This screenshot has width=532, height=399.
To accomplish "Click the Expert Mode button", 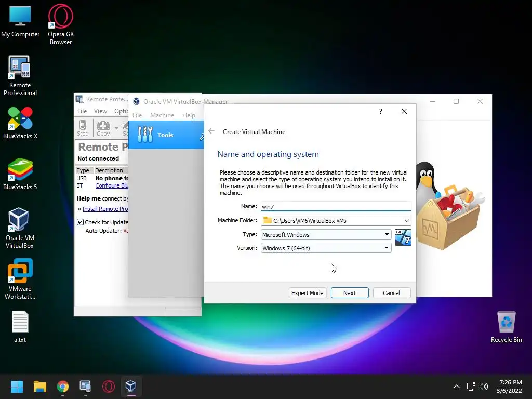I will 308,293.
